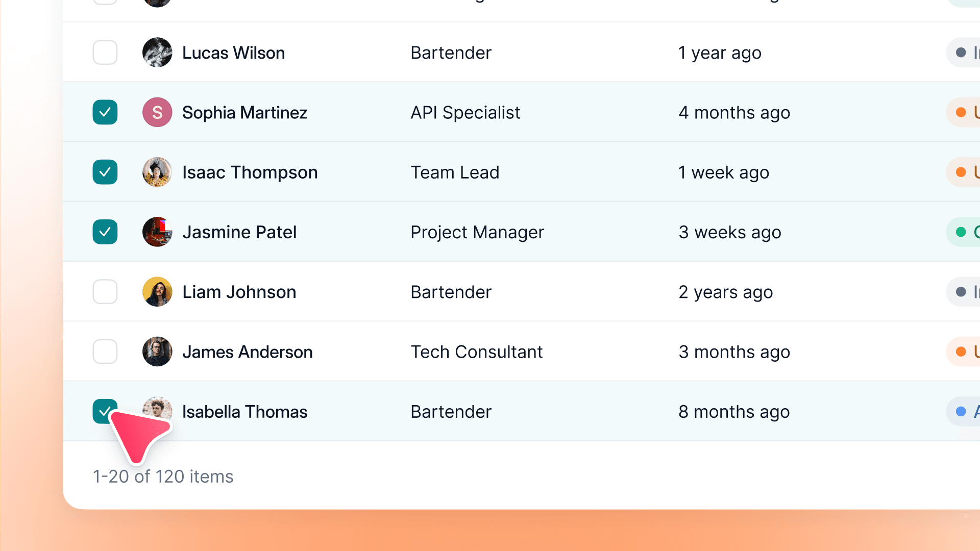This screenshot has width=980, height=551.
Task: Uncheck the Sophia Martinez row checkbox
Action: coord(105,112)
